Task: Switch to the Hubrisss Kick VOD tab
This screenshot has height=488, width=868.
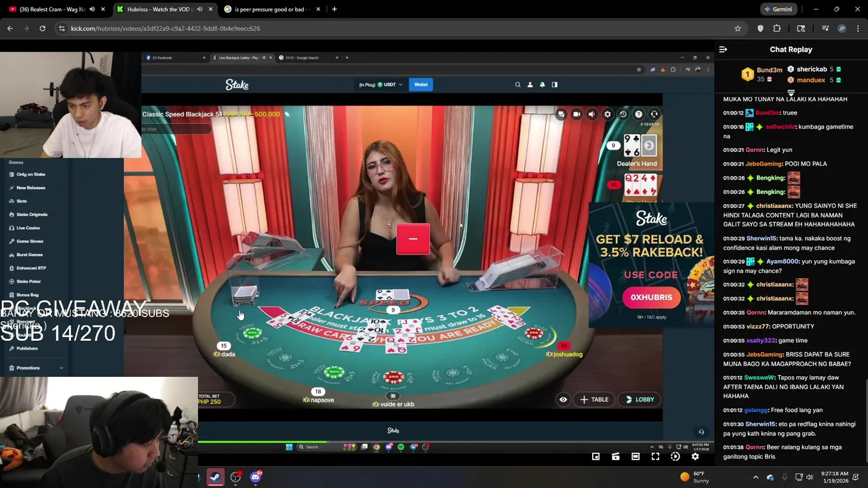Action: (x=163, y=9)
